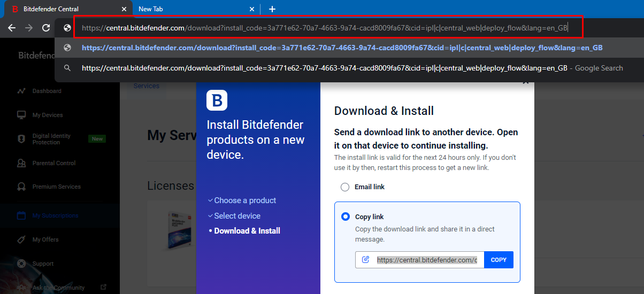Close the New Tab tab
Screen dimensions: 644x294
pos(252,9)
